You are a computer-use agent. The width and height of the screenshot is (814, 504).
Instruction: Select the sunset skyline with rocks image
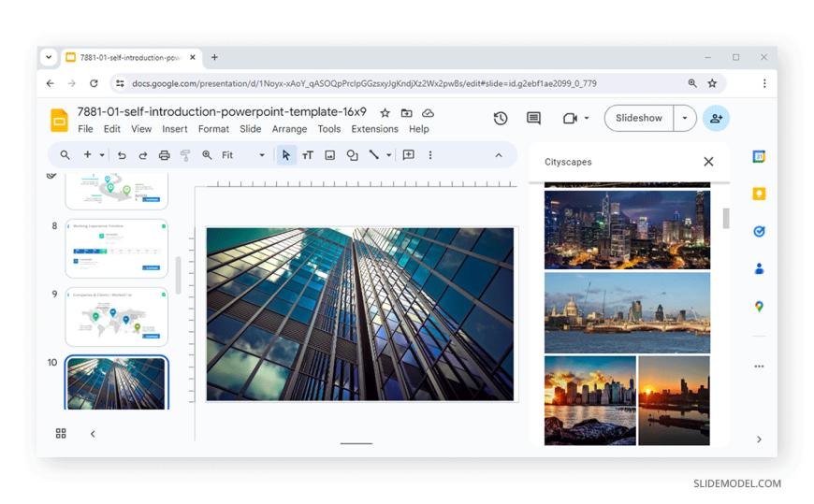589,401
